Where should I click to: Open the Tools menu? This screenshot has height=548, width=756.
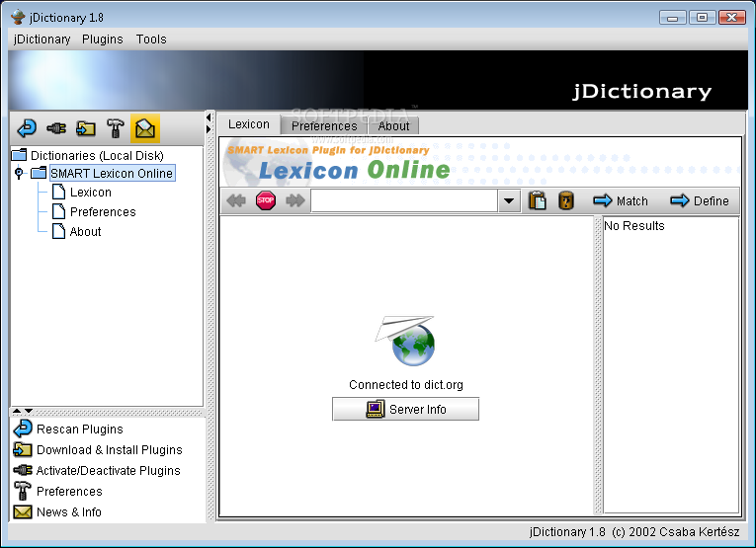[x=151, y=39]
